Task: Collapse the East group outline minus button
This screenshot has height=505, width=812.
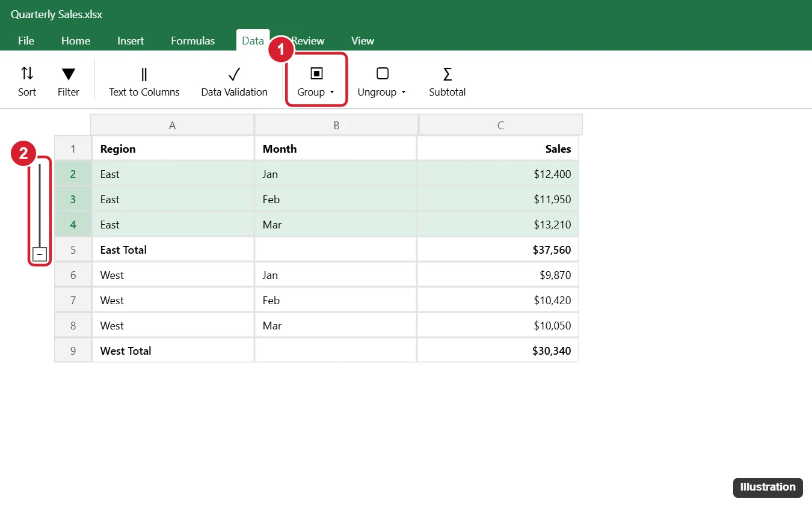Action: tap(40, 255)
